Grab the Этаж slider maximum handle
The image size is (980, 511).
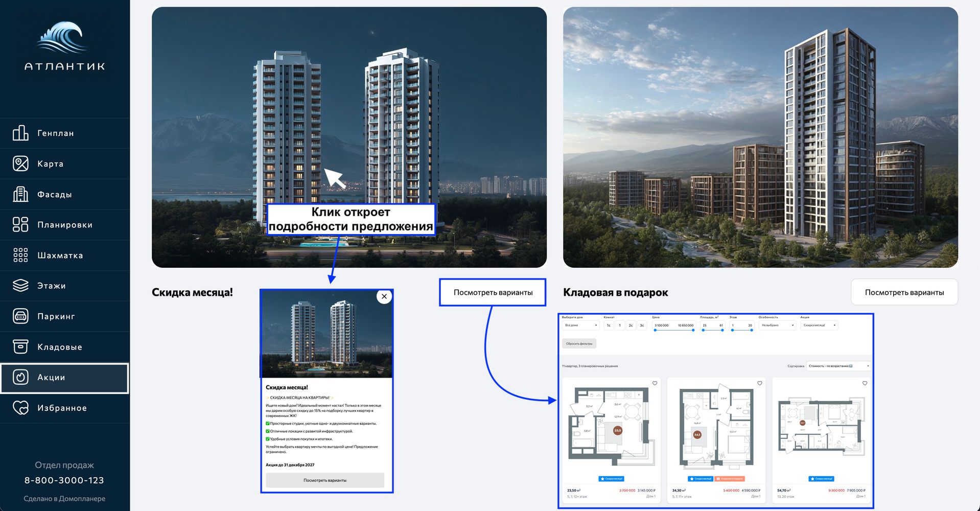(752, 330)
